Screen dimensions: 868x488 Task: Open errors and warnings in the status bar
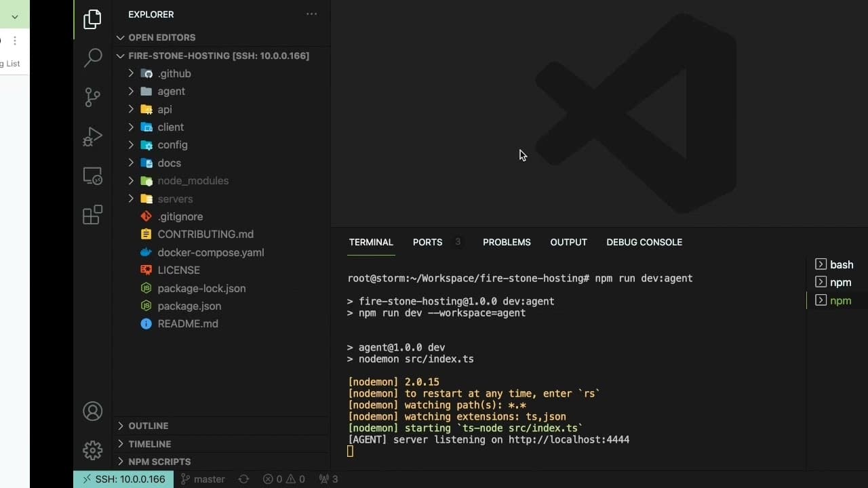(283, 479)
